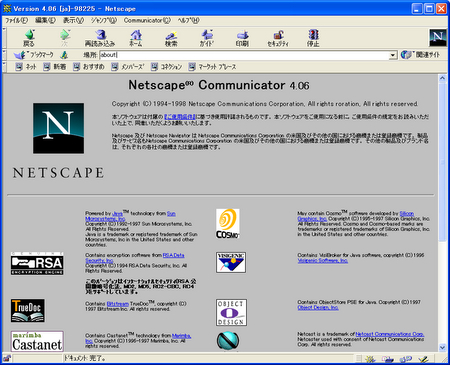Open the ジャンプ (Go) menu
This screenshot has width=450, height=365.
[x=104, y=21]
